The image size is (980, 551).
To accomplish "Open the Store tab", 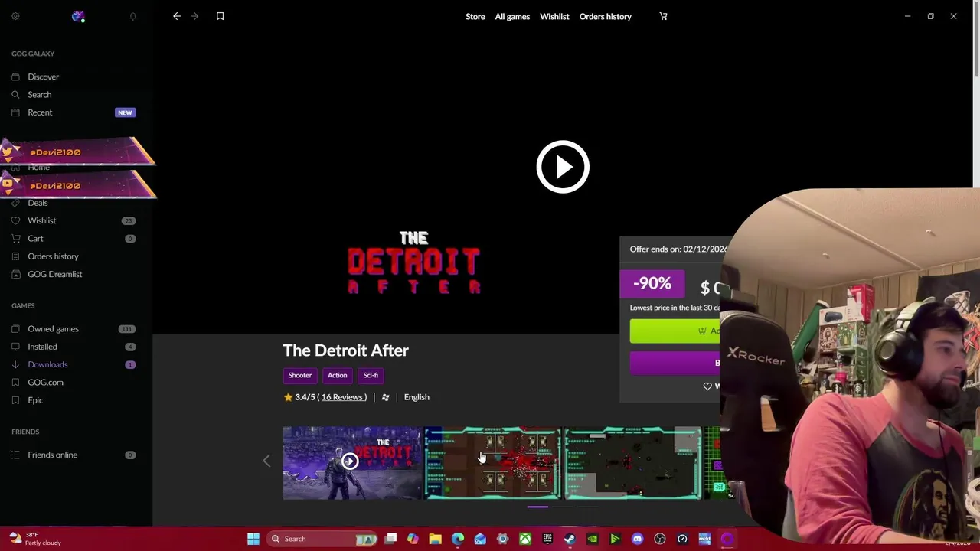I will tap(475, 16).
